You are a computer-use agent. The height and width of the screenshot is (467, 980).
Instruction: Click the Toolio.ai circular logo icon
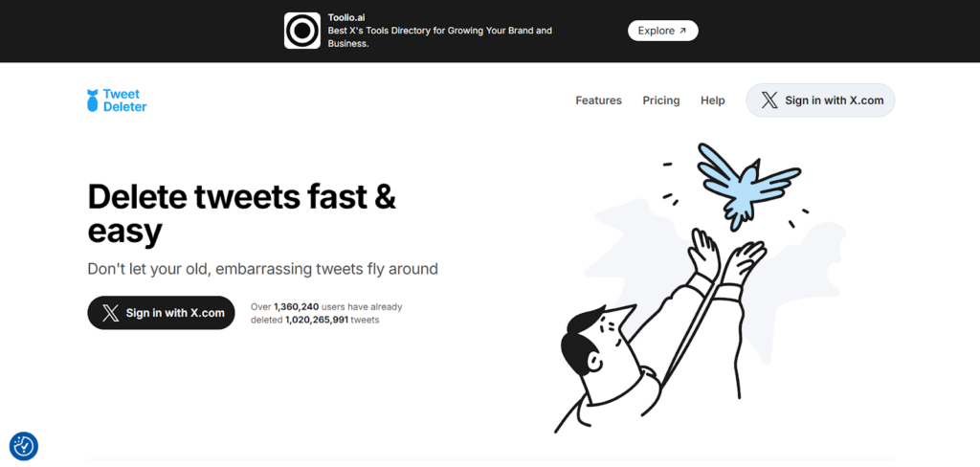301,31
